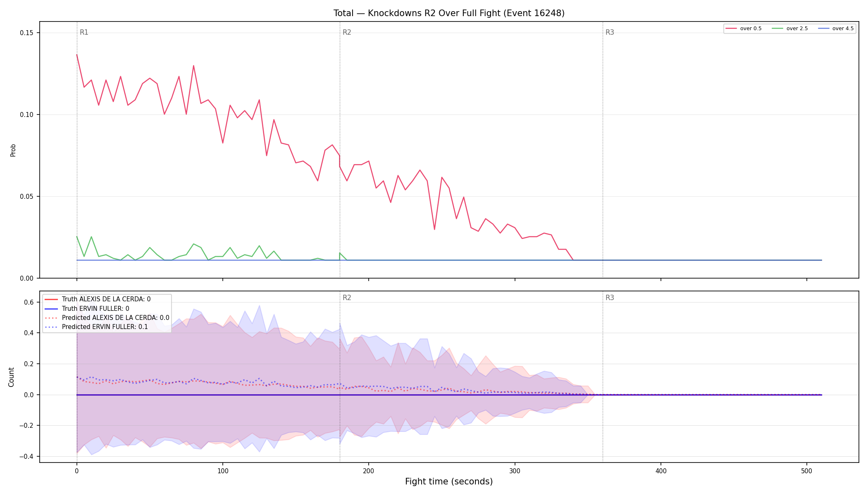Click the 0.05 tick on Prob axis
Viewport: 868px width, 496px height.
[27, 197]
